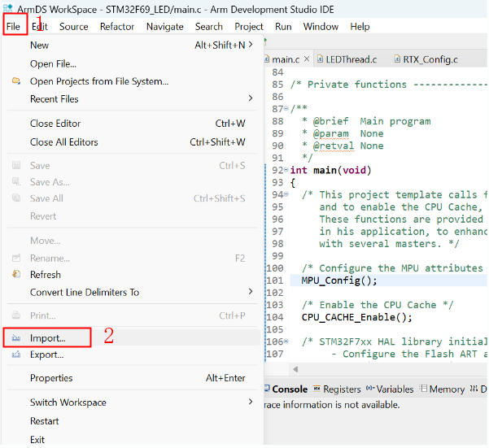The width and height of the screenshot is (489, 448).
Task: Choose Switch Workspace from the File menu
Action: pyautogui.click(x=68, y=402)
